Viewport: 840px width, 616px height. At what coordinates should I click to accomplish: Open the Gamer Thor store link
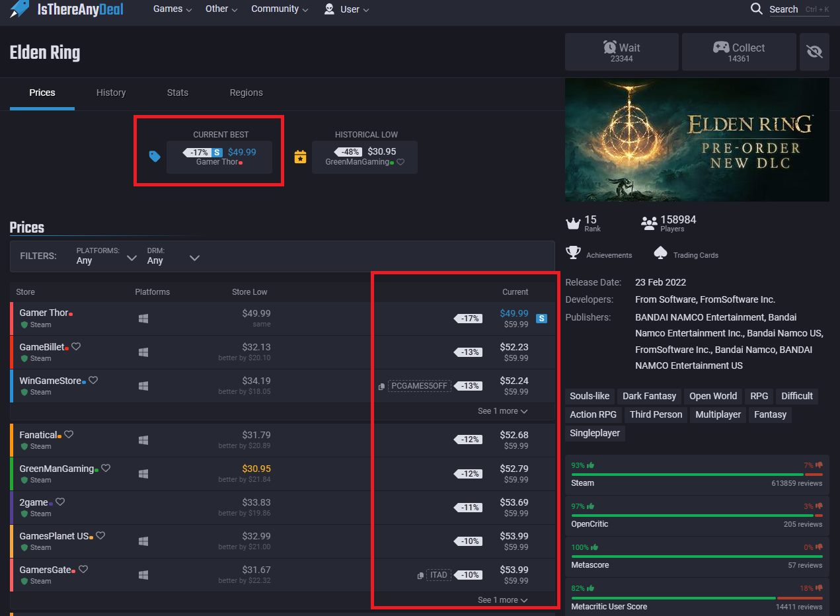click(x=43, y=313)
